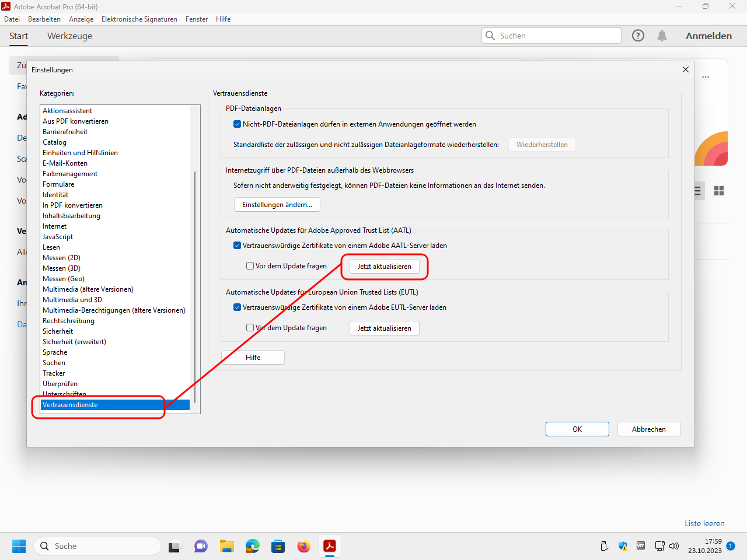Click the category list scrollbar
Screen dimensions: 747x560
[195, 286]
